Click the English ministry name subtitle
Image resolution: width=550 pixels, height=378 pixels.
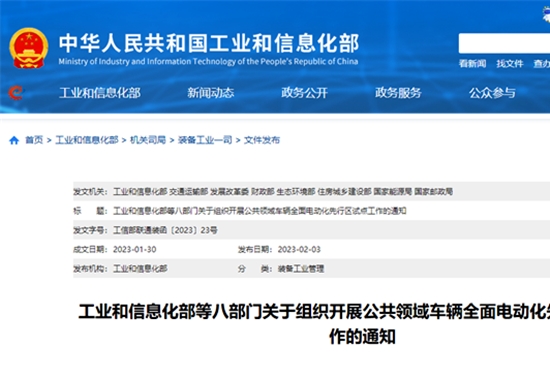click(x=208, y=62)
